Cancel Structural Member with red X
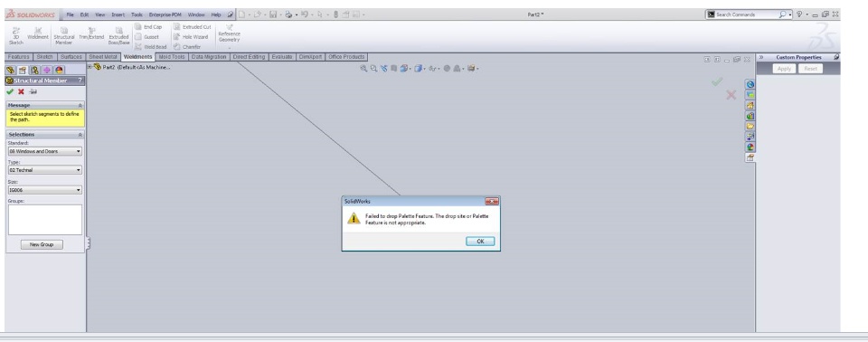 pyautogui.click(x=21, y=91)
